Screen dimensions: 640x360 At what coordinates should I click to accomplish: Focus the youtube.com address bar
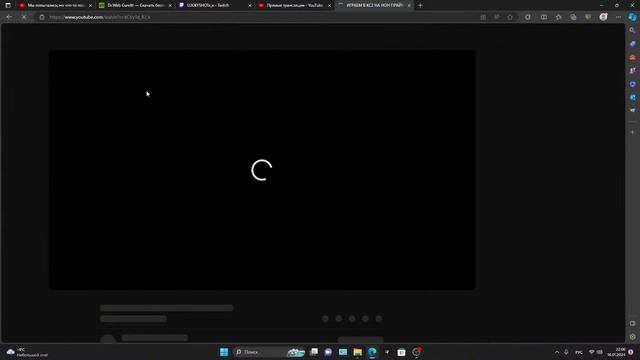click(x=261, y=17)
